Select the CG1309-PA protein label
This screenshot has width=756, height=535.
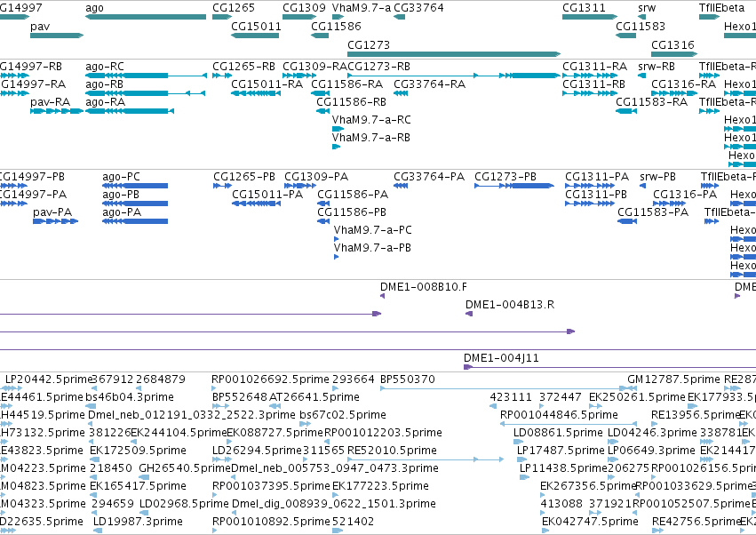click(316, 177)
